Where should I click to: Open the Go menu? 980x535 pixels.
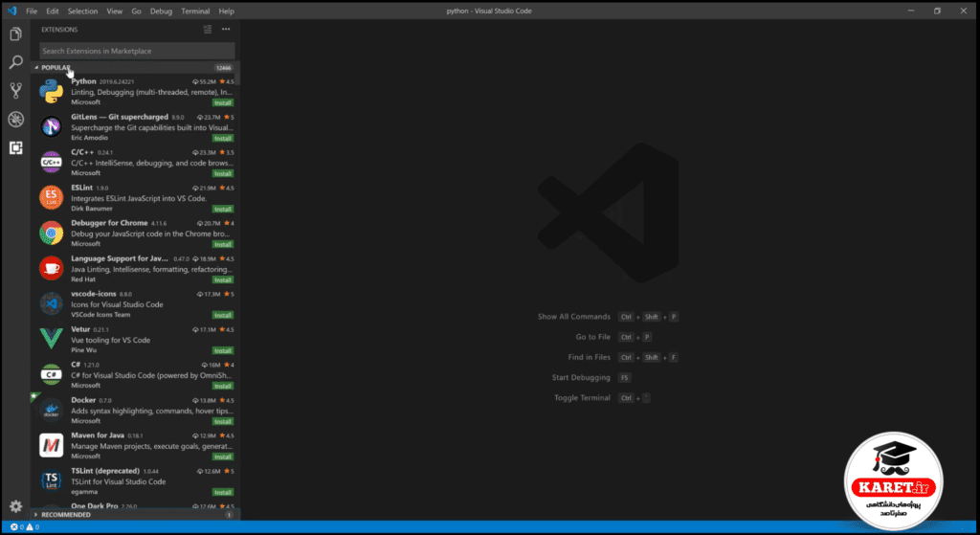click(x=136, y=11)
